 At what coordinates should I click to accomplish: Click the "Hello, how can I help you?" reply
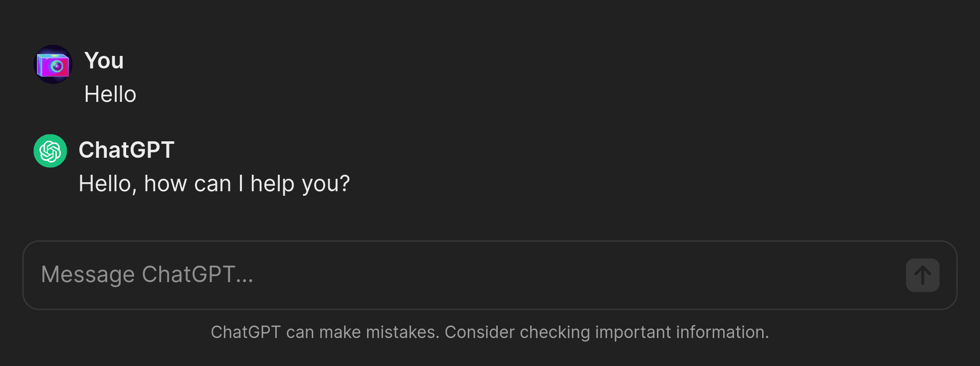pos(214,184)
